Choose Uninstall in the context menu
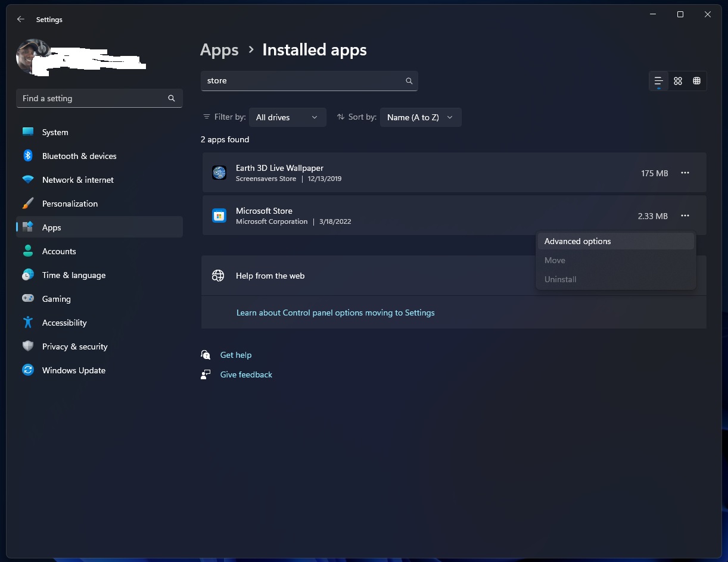 (x=616, y=279)
